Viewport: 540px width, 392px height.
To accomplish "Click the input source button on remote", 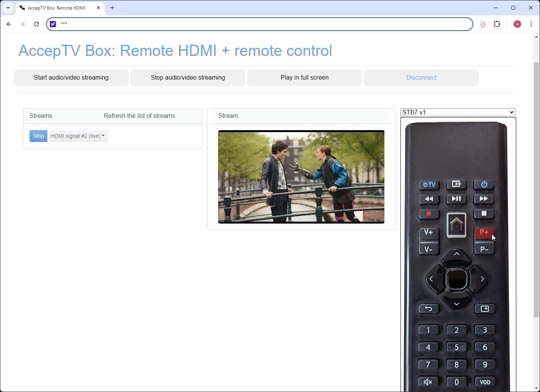I will pyautogui.click(x=456, y=185).
